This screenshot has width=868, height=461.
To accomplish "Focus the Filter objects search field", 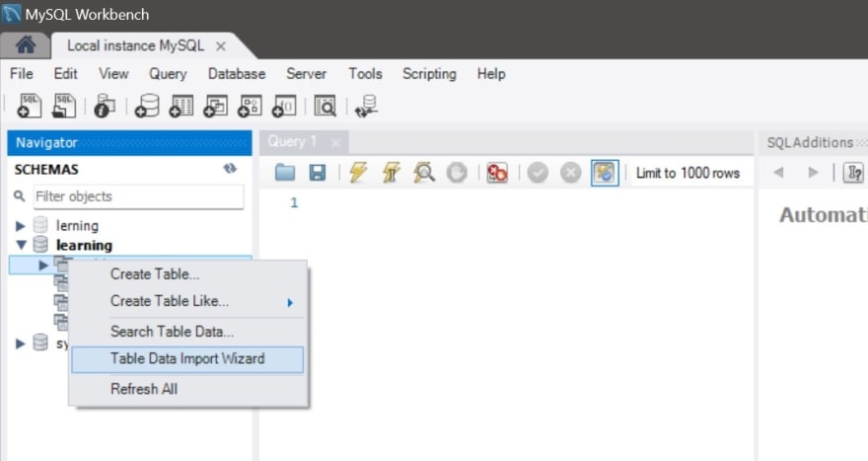I will tap(138, 196).
